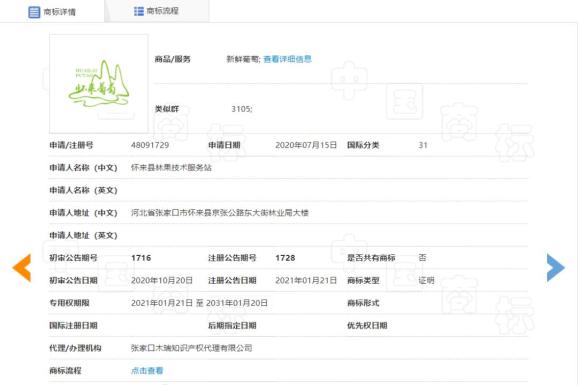
Task: Select agency name 张家口木瑞知识产权代理有限公司
Action: tap(192, 348)
